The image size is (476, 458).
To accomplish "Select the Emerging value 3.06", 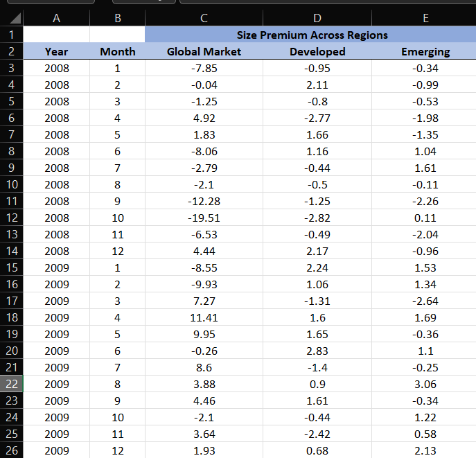I will (425, 384).
